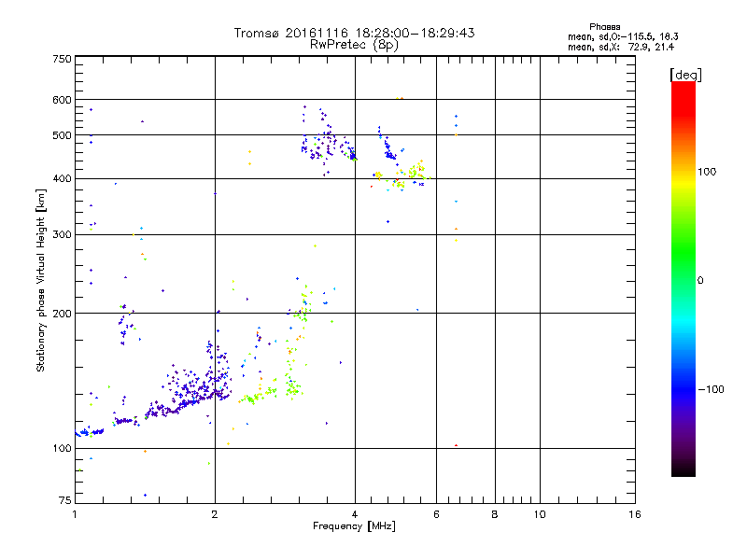This screenshot has height=560, width=747.
Task: Click the y-axis label 'Stationary phase Virtual Height [km]'
Action: coord(40,281)
